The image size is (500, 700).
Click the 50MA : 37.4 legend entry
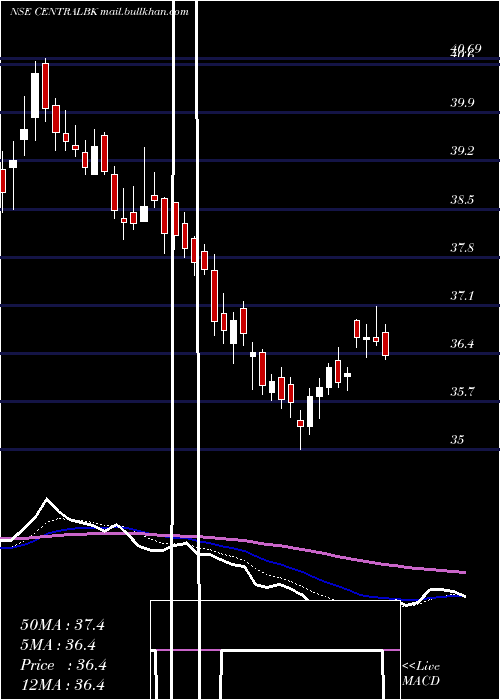click(x=62, y=625)
